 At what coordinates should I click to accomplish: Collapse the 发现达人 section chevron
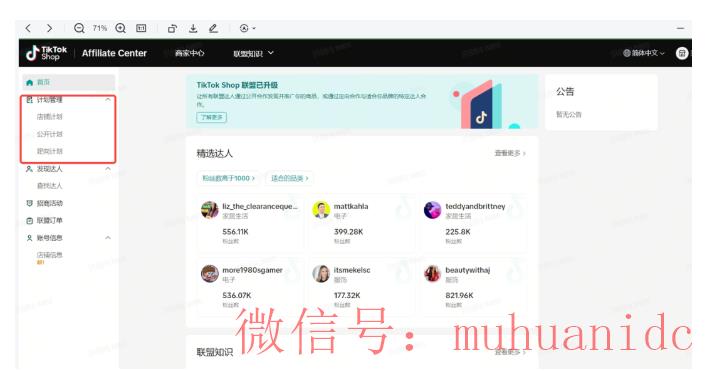tap(108, 169)
